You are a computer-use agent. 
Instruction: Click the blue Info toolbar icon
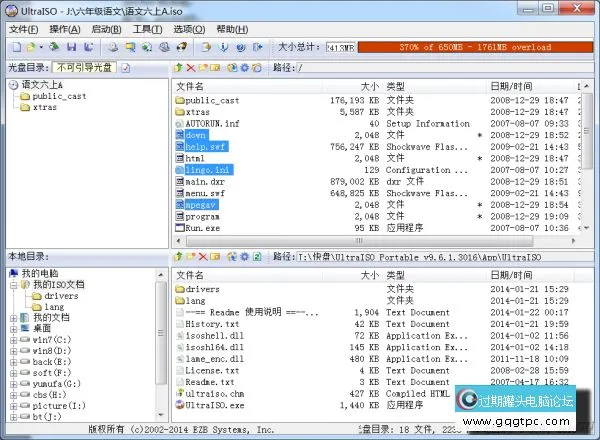click(x=224, y=47)
